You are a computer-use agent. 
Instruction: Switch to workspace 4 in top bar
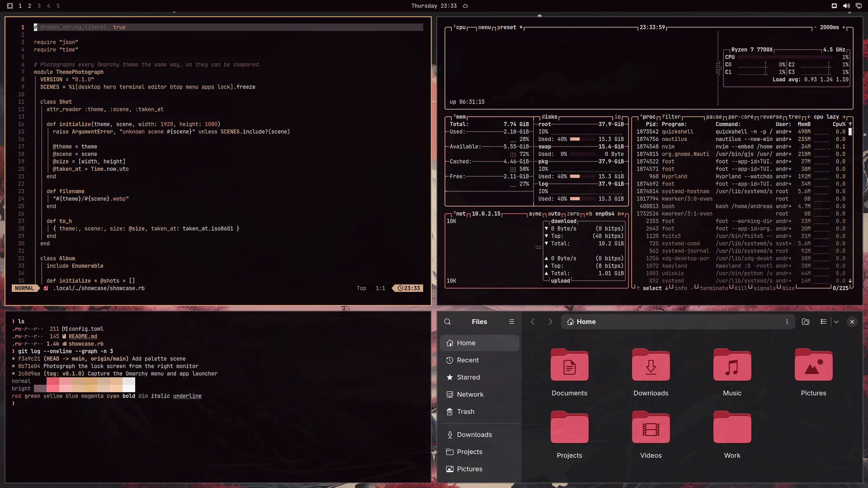pos(48,6)
